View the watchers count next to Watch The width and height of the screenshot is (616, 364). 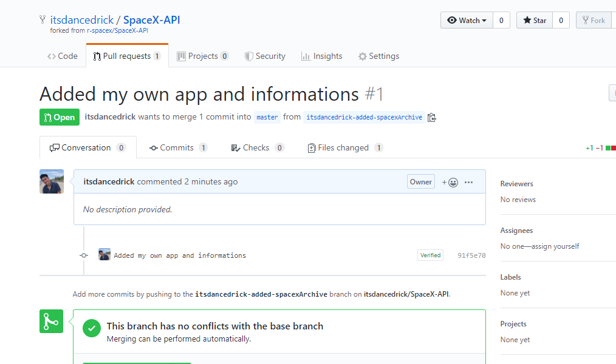point(501,21)
